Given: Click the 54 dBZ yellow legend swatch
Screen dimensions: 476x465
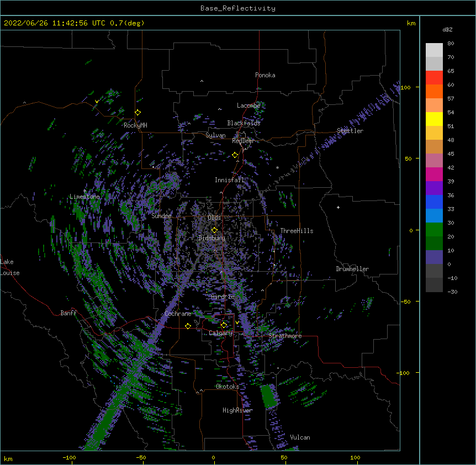Looking at the screenshot, I should pos(434,119).
